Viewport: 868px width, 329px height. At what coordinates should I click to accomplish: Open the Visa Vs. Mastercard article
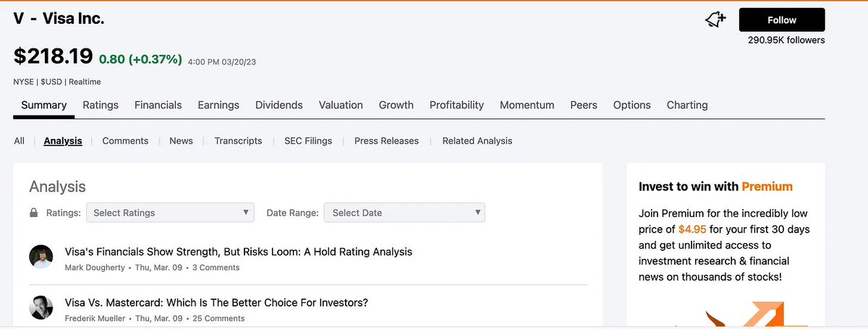216,302
